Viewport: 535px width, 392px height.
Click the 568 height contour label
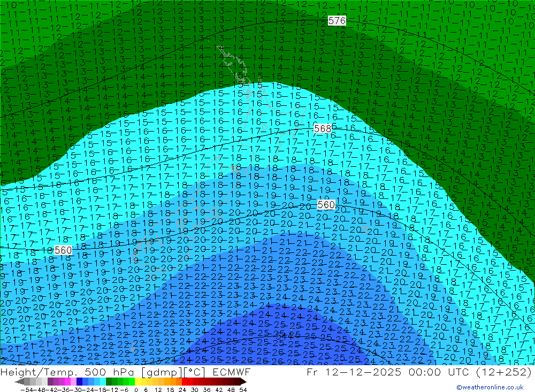tap(323, 128)
